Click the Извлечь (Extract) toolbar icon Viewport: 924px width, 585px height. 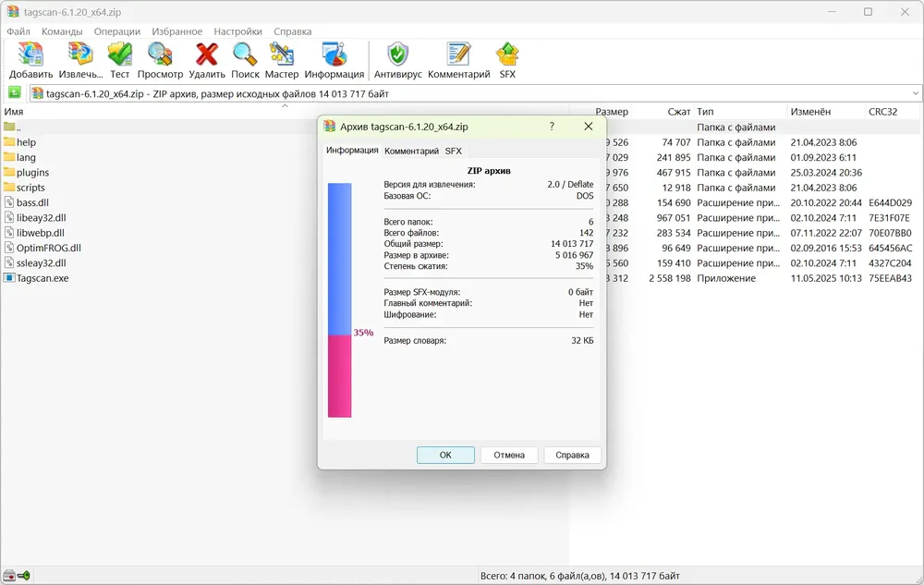click(x=80, y=55)
